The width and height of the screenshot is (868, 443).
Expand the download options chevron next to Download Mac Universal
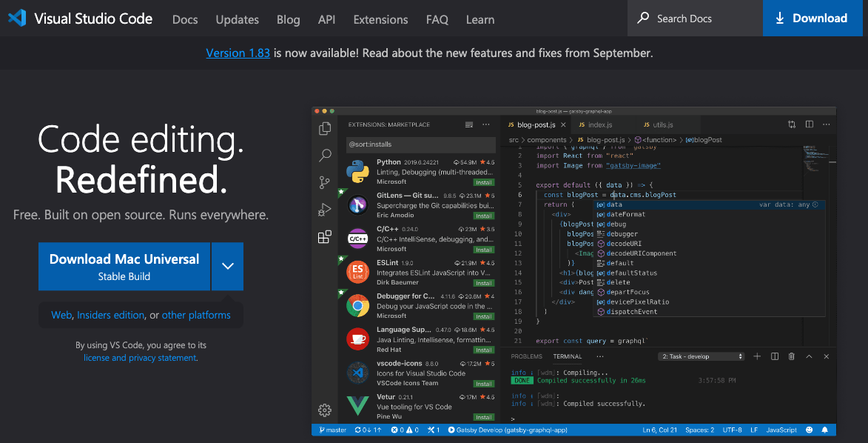coord(227,266)
